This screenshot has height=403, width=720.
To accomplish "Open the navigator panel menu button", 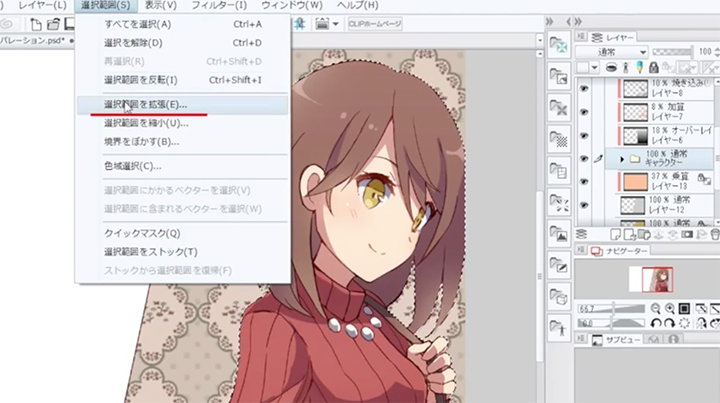I will [x=581, y=250].
